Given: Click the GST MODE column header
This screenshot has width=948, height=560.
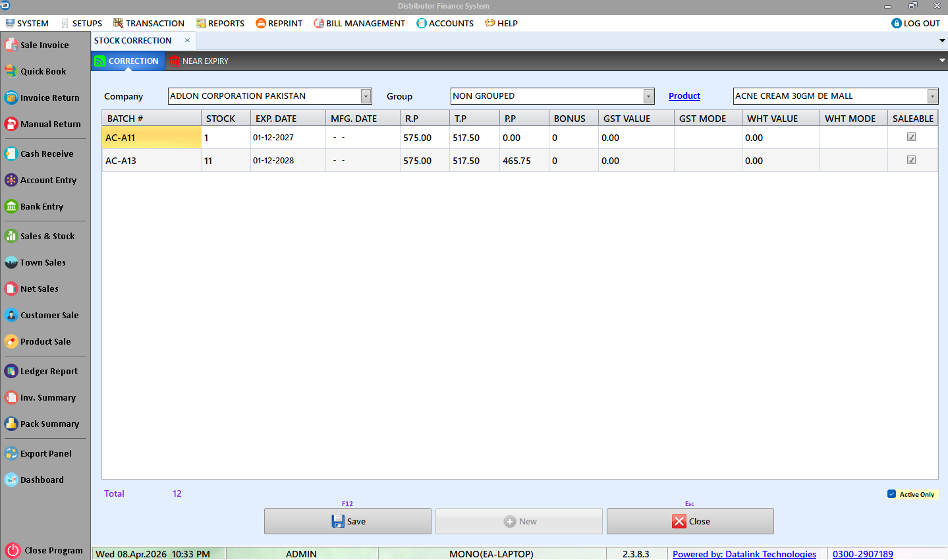Looking at the screenshot, I should point(708,119).
